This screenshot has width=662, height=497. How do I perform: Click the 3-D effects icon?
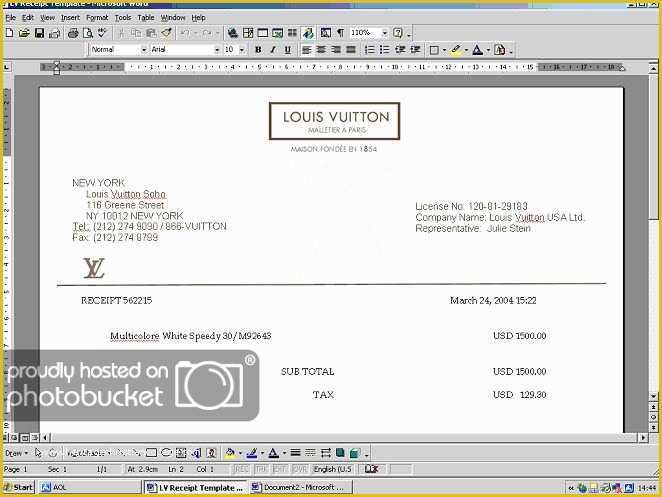coord(355,453)
